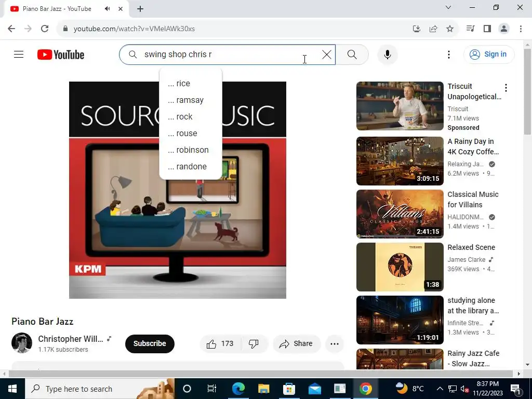Open the 'Relaxed Scene' title link
532x399 pixels.
point(471,247)
